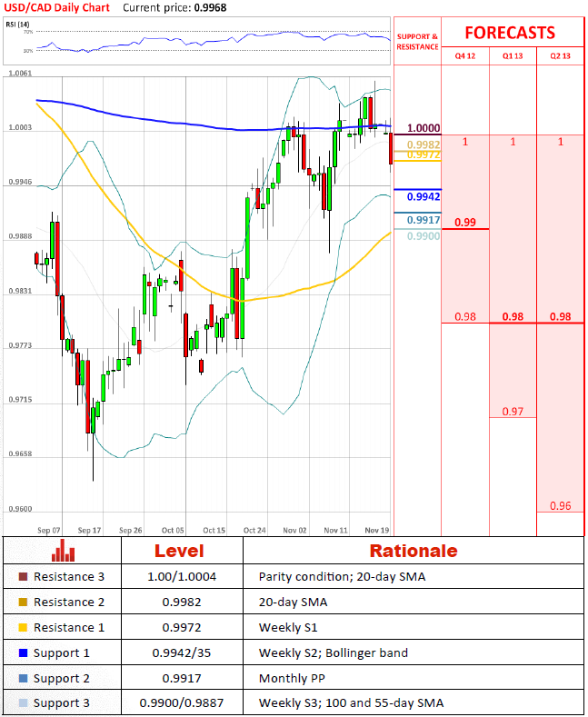Select the 0.9942 support level label
The image size is (588, 717).
click(x=424, y=197)
